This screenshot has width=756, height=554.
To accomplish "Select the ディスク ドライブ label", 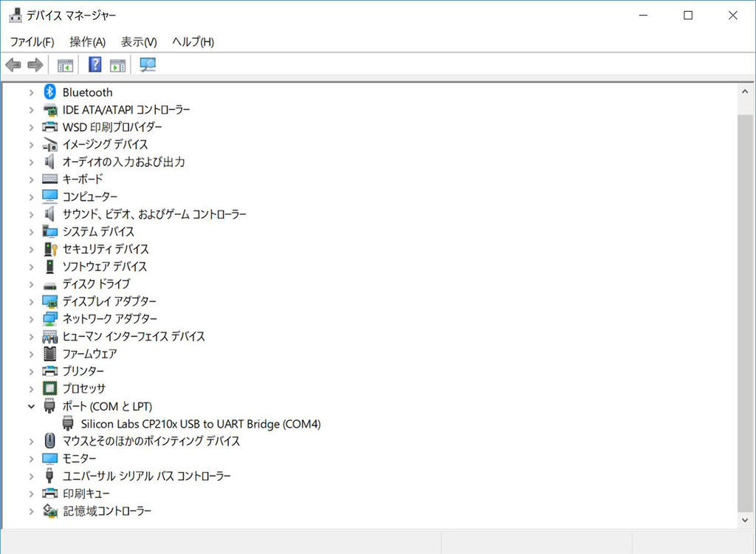I will coord(97,284).
